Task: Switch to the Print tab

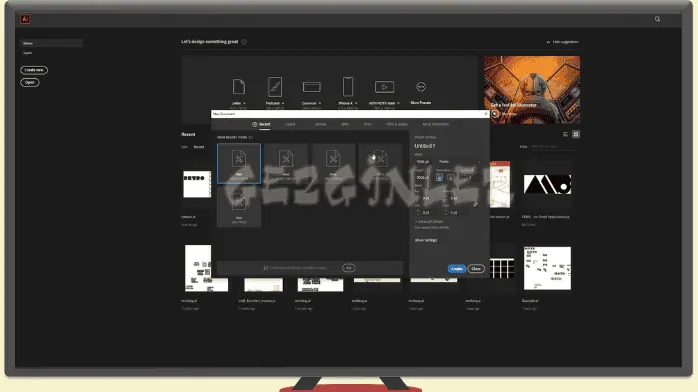Action: tap(368, 125)
